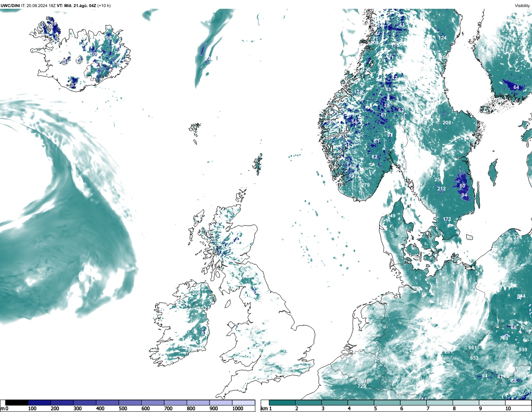Image resolution: width=532 pixels, height=412 pixels.
Task: Click the 729 value over Belgium
Action: click(x=362, y=386)
